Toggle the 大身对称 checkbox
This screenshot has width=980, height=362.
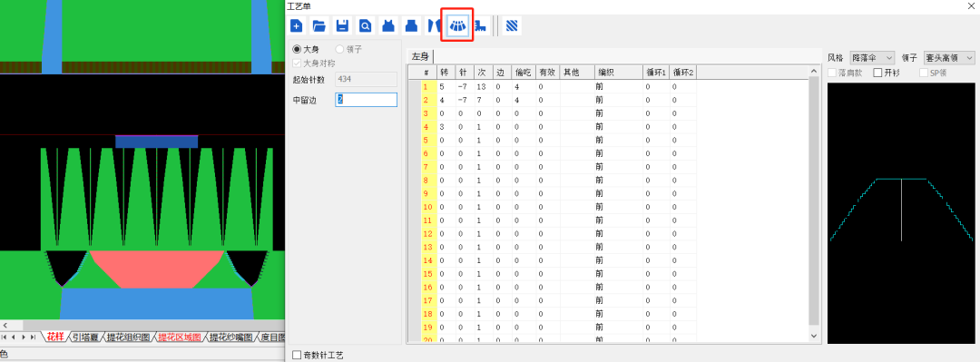tap(297, 63)
